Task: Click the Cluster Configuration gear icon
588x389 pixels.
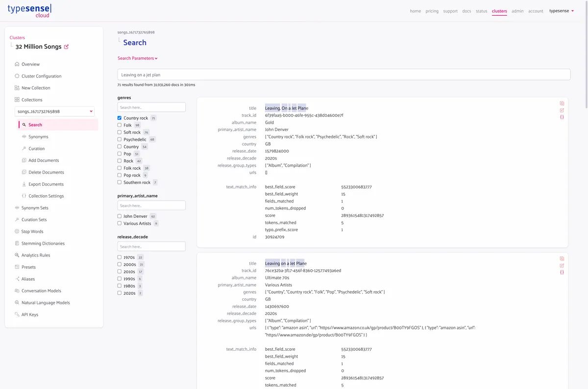Action: tap(17, 76)
